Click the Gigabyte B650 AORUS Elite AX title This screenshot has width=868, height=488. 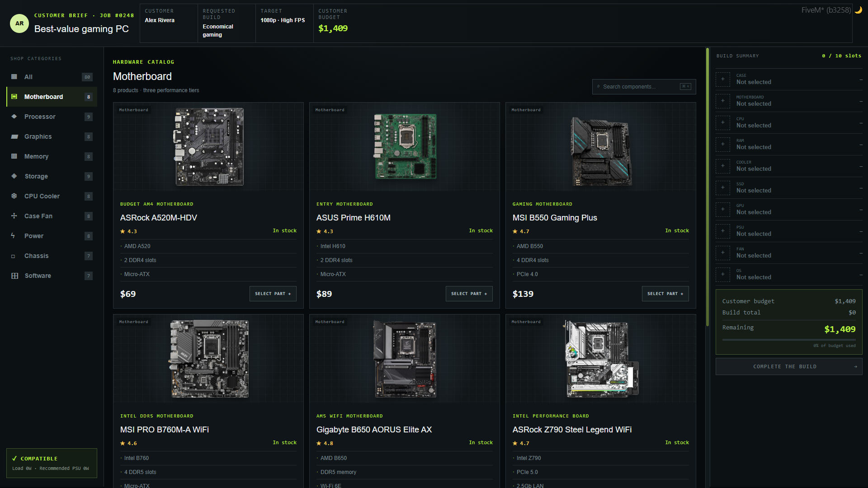click(374, 430)
